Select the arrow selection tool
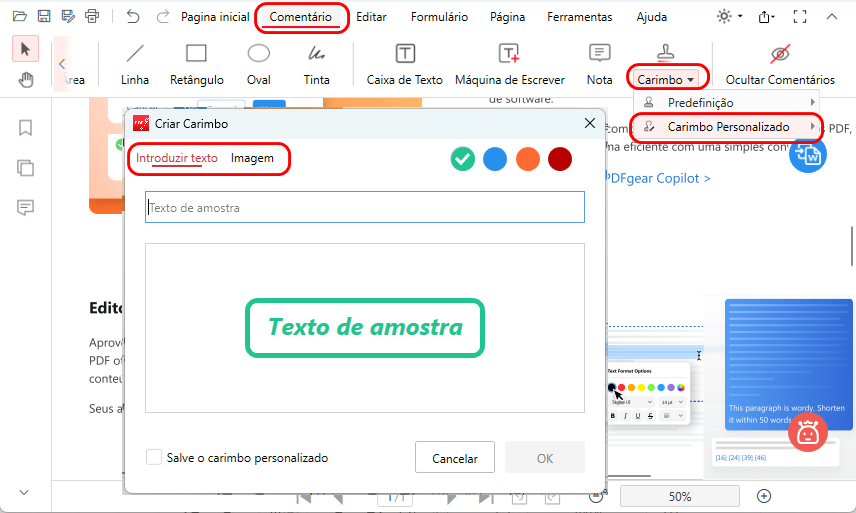The width and height of the screenshot is (856, 513). click(25, 49)
